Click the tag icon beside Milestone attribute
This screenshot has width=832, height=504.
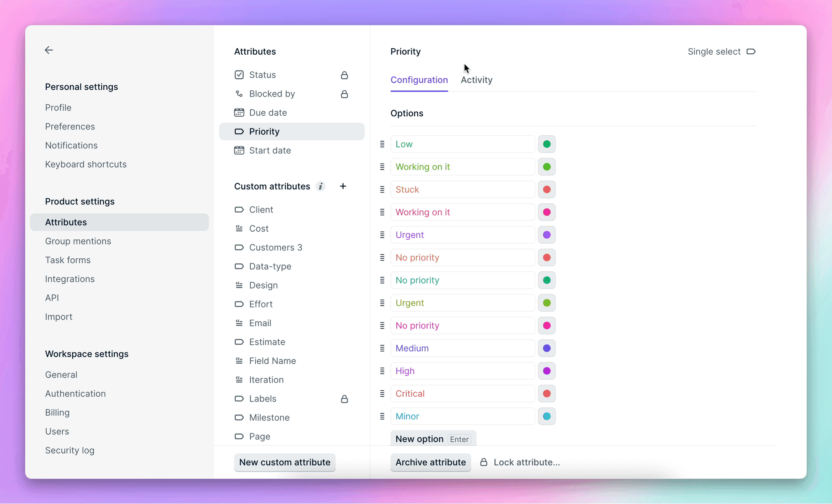[239, 417]
